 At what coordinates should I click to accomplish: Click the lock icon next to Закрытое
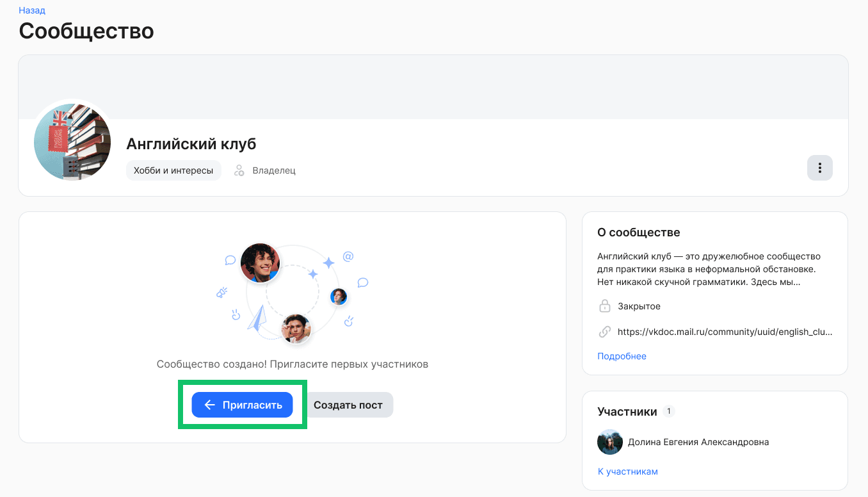604,306
